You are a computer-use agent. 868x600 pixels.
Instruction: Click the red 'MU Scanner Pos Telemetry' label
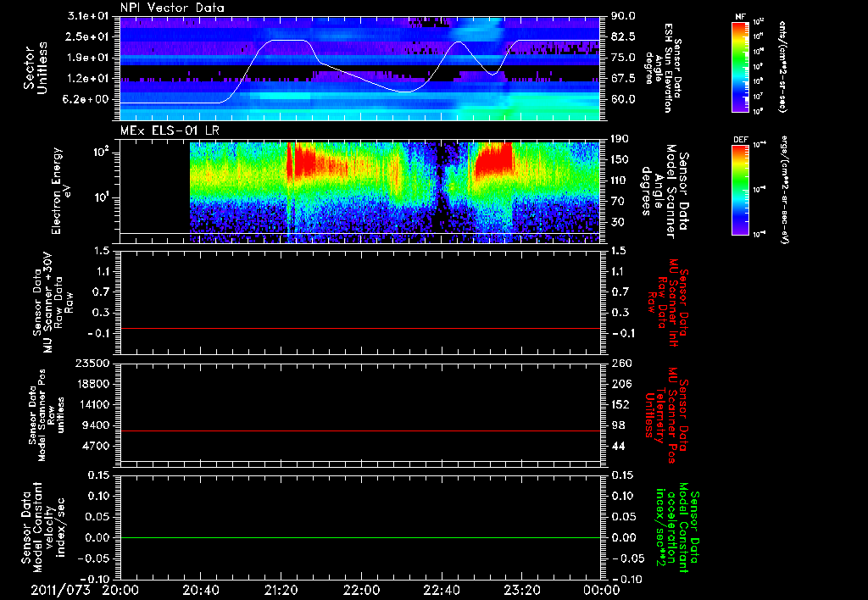(666, 415)
